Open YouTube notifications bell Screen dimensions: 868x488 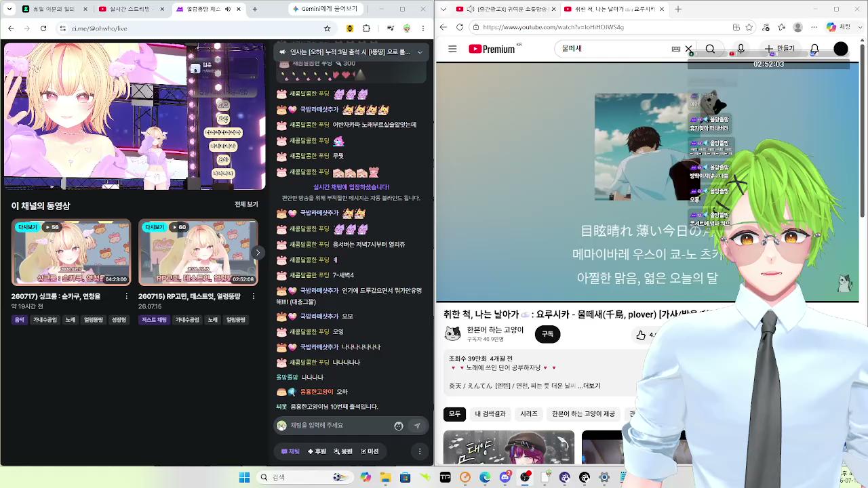point(814,49)
